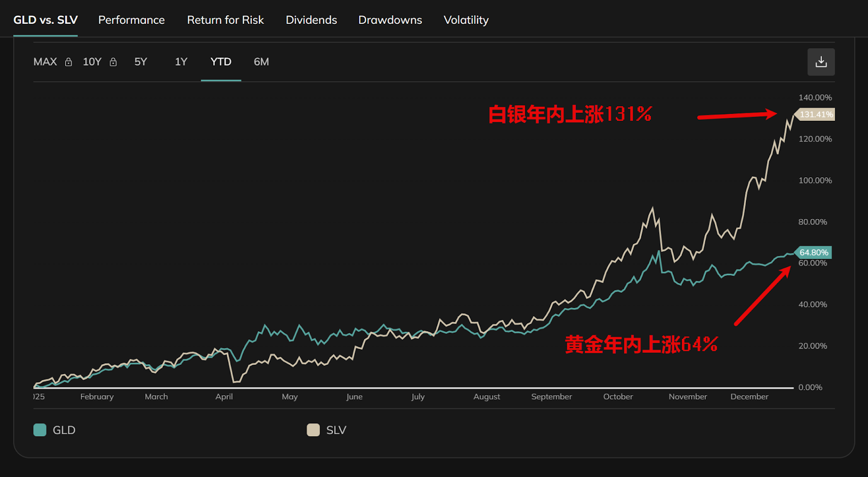This screenshot has width=868, height=477.
Task: Switch chart range to 1Y
Action: (x=181, y=62)
